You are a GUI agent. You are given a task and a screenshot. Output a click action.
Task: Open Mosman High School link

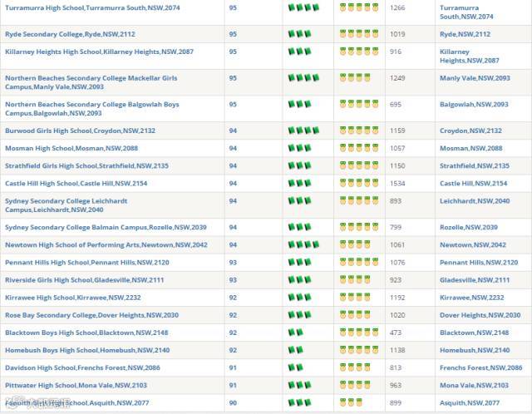click(x=71, y=149)
